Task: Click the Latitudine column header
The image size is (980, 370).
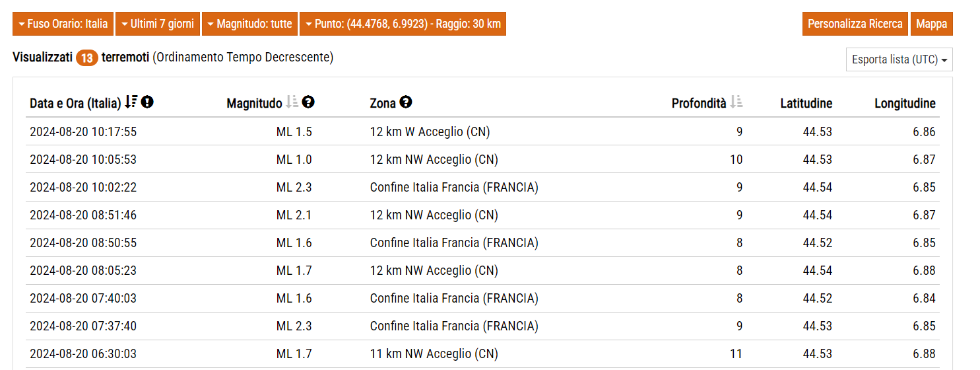Action: point(806,103)
